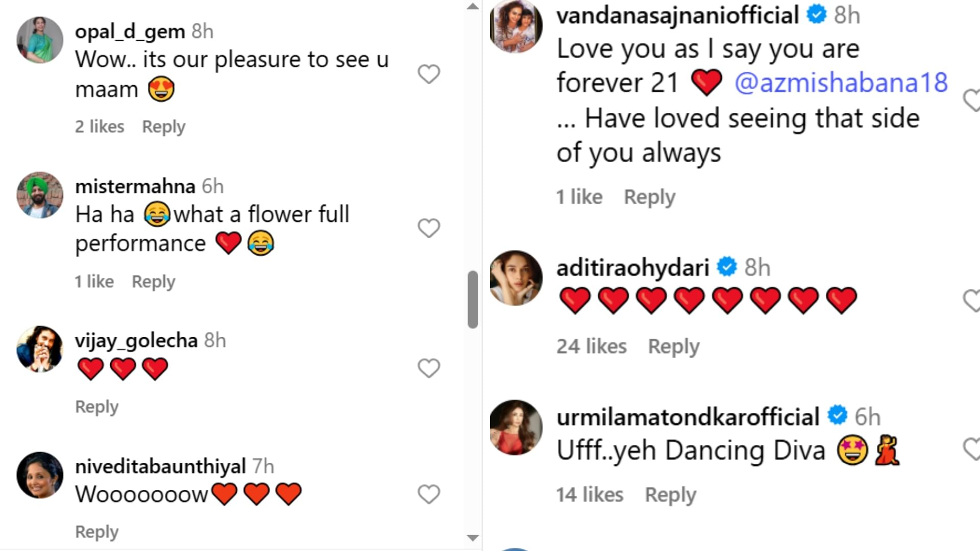The image size is (980, 551).
Task: Click the scroll down arrow in comments
Action: (x=473, y=538)
